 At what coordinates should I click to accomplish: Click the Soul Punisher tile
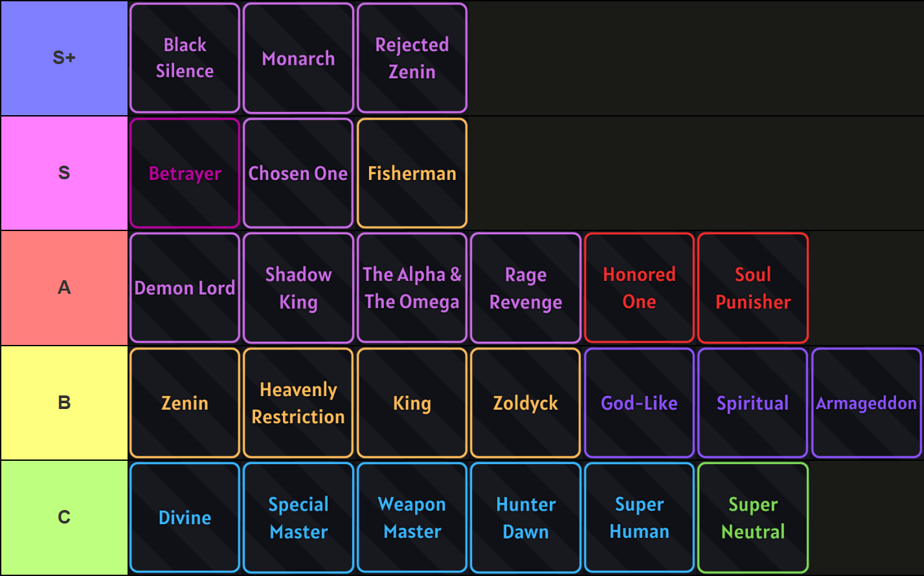pyautogui.click(x=753, y=288)
